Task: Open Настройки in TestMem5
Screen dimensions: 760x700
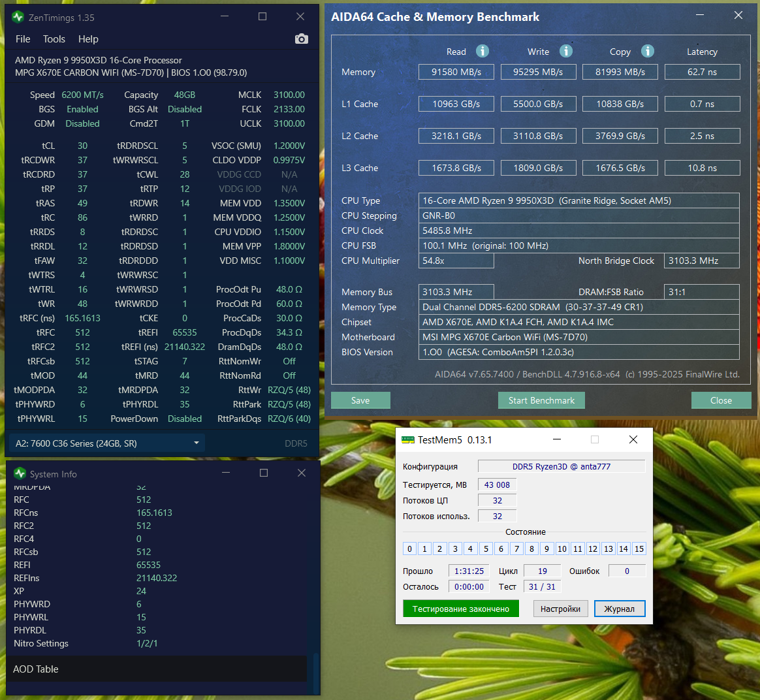Action: (x=560, y=609)
